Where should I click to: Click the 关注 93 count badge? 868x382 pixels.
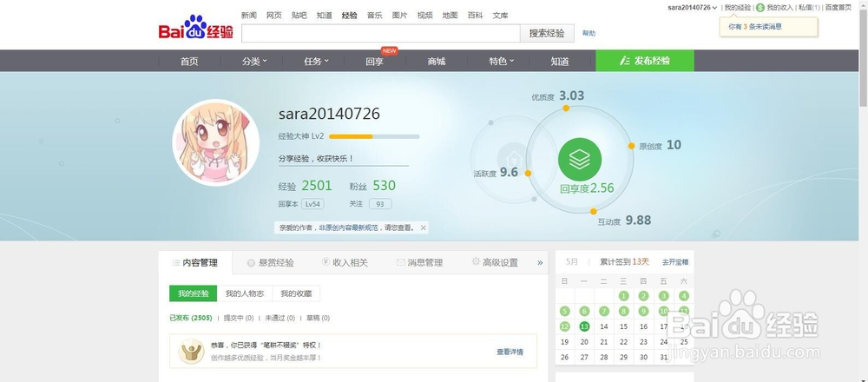coord(380,204)
